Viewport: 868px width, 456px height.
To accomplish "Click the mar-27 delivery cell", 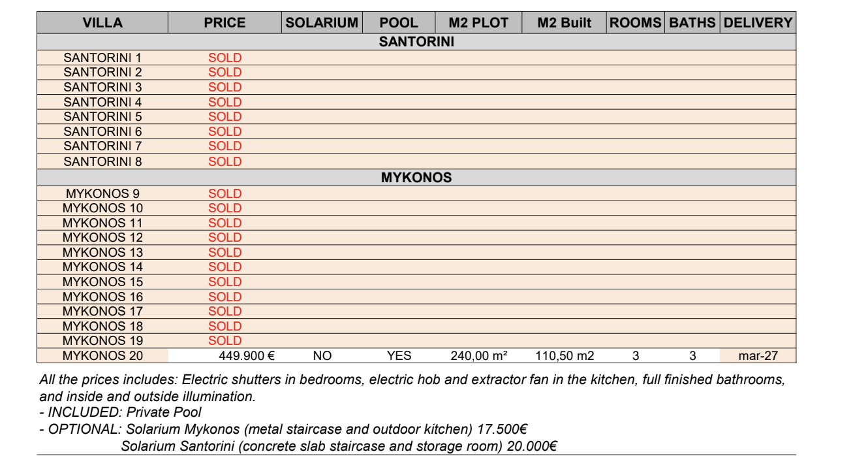I will (x=758, y=355).
